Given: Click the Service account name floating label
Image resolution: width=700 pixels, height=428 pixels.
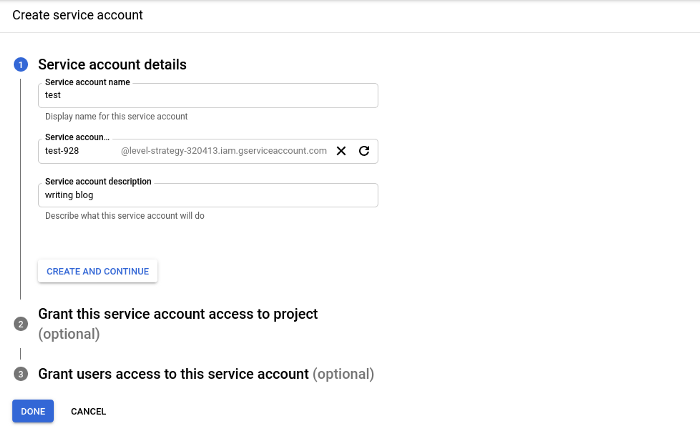Looking at the screenshot, I should pos(87,81).
